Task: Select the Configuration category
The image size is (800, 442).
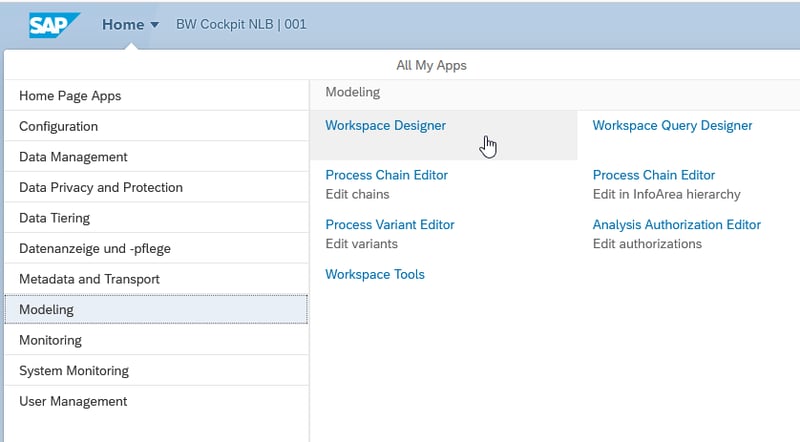Action: click(156, 126)
